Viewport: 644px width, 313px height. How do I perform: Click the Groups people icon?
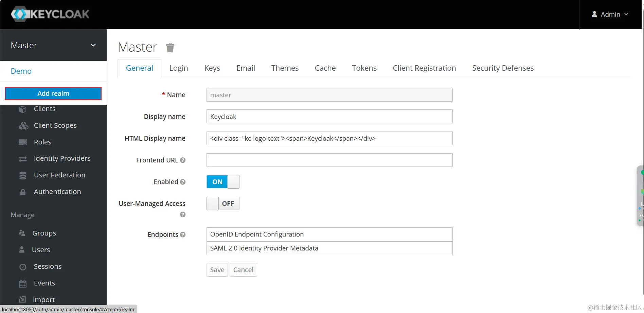pos(22,233)
